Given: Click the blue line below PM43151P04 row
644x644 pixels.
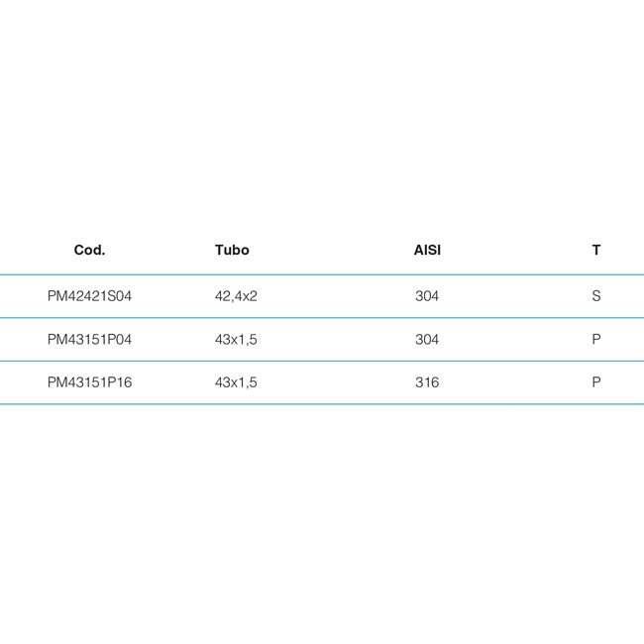Looking at the screenshot, I should point(322,361).
